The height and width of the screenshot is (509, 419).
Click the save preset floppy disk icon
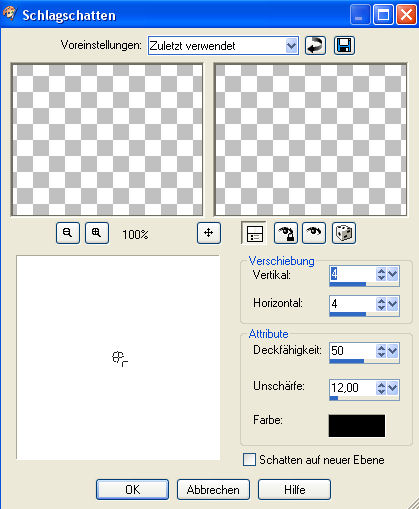[x=344, y=46]
